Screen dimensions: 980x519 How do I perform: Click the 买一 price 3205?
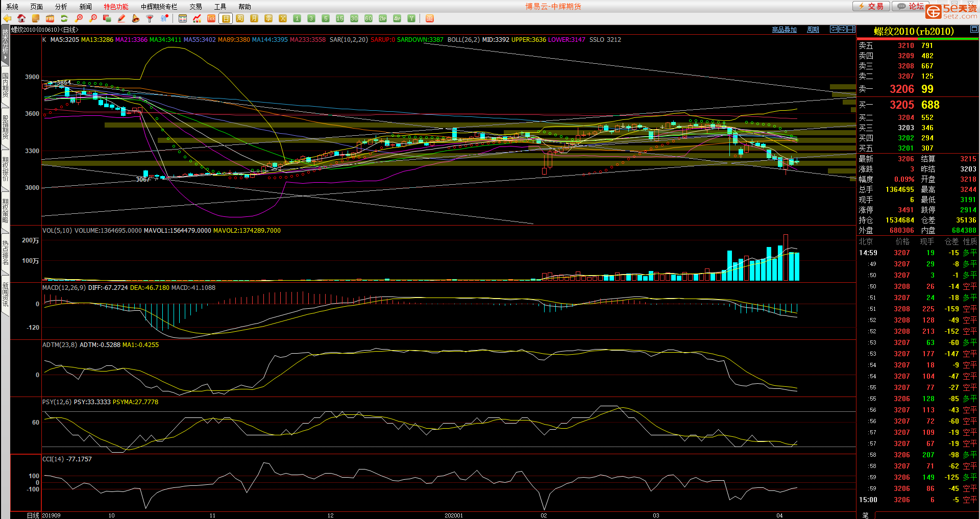coord(902,105)
